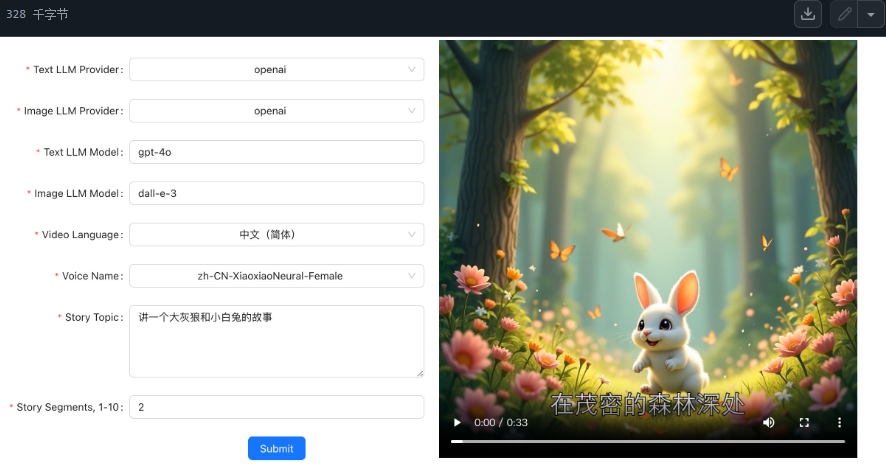Click the download icon in the top bar
Image resolution: width=886 pixels, height=473 pixels.
(807, 14)
